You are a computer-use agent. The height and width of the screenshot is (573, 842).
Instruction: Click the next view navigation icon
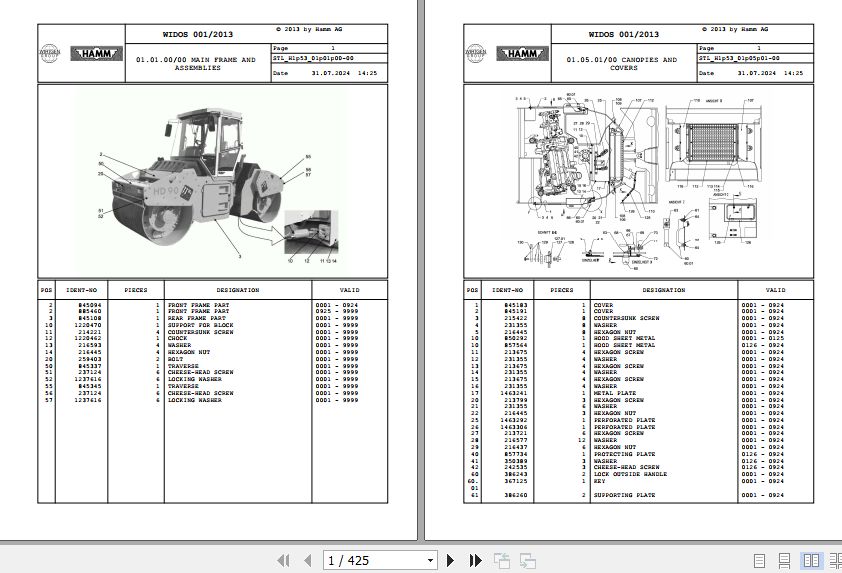(x=528, y=561)
